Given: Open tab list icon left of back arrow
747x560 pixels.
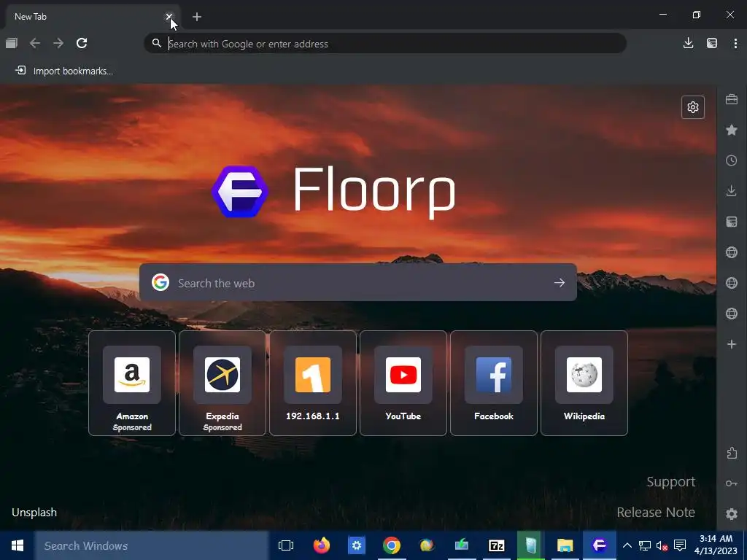Looking at the screenshot, I should (12, 43).
